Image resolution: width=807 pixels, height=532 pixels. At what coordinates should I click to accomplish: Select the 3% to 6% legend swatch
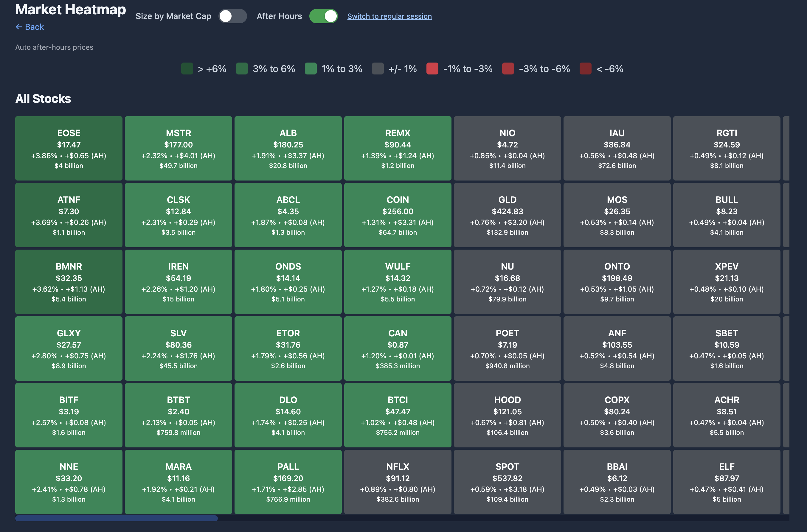pos(242,69)
